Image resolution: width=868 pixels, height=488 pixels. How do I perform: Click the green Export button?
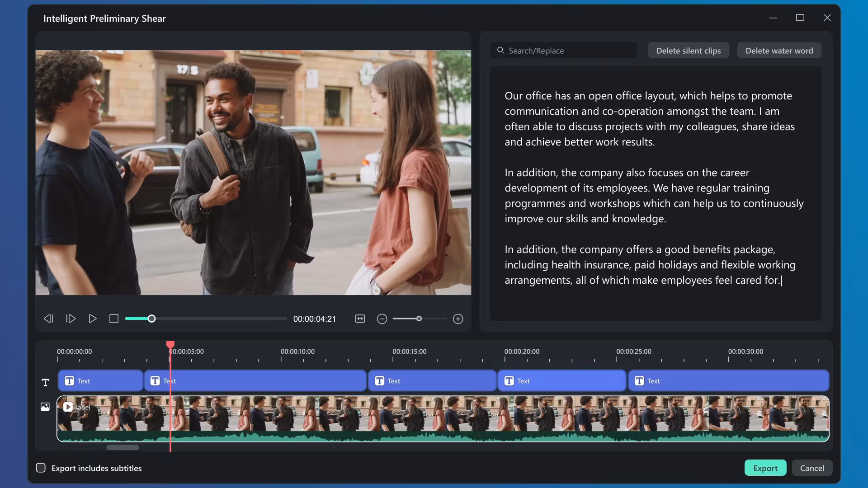pos(765,468)
